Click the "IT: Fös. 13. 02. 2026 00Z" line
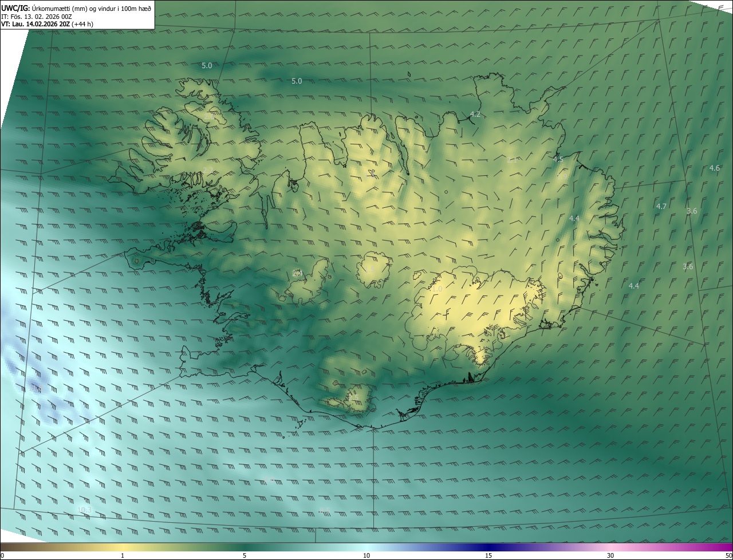The image size is (733, 560). [37, 17]
